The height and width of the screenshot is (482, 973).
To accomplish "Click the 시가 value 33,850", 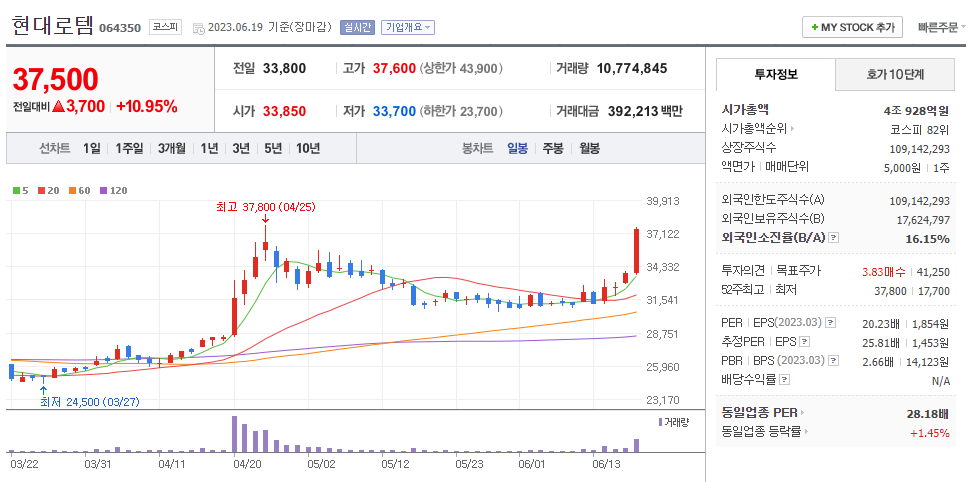I will 284,112.
